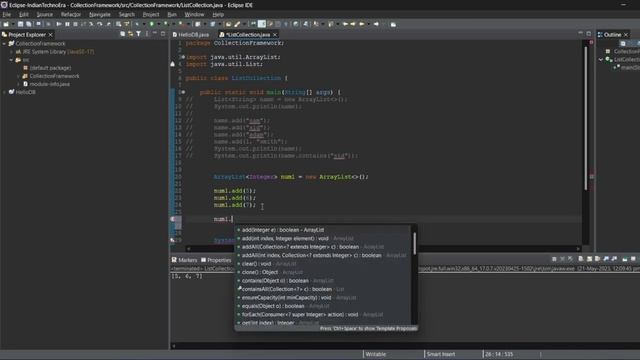This screenshot has height=360, width=640.
Task: Open dropdown arrow next to New icon
Action: [x=13, y=24]
